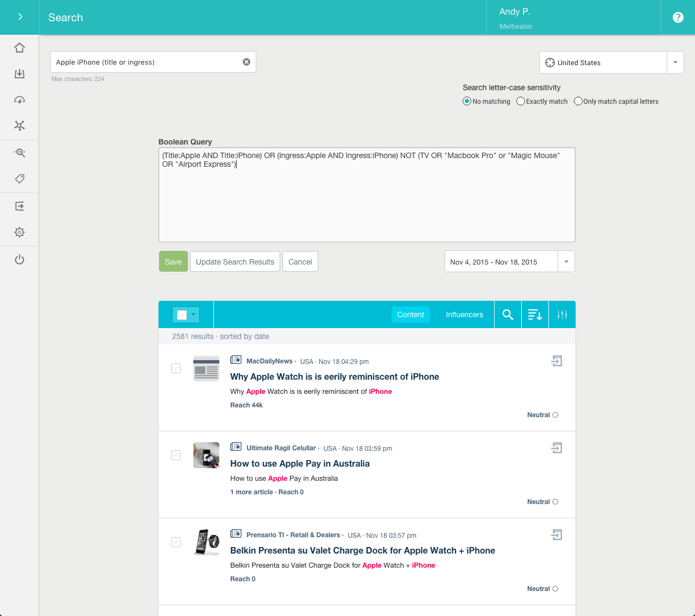Click the filter sliders icon in results bar
This screenshot has width=695, height=616.
(x=562, y=315)
